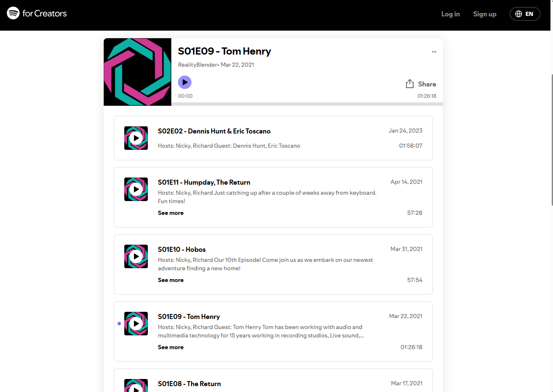This screenshot has width=553, height=392.
Task: Expand See more for Tom Henry description
Action: (x=170, y=347)
